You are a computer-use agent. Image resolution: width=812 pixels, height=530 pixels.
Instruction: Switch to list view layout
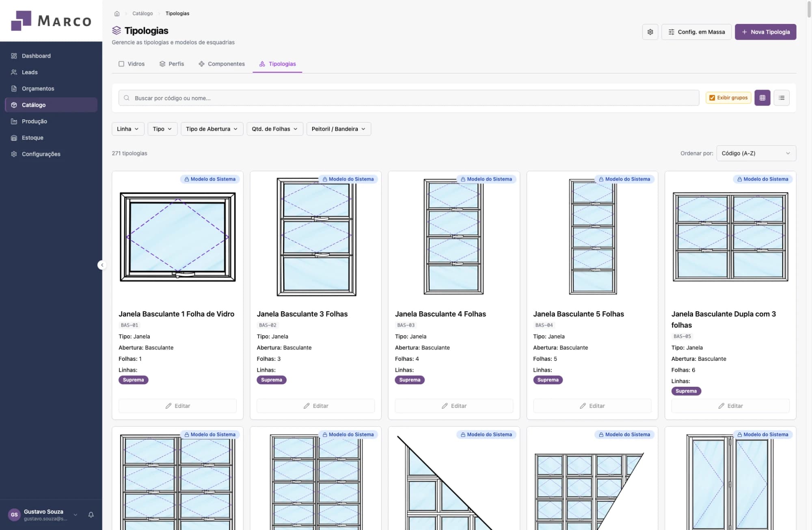782,98
